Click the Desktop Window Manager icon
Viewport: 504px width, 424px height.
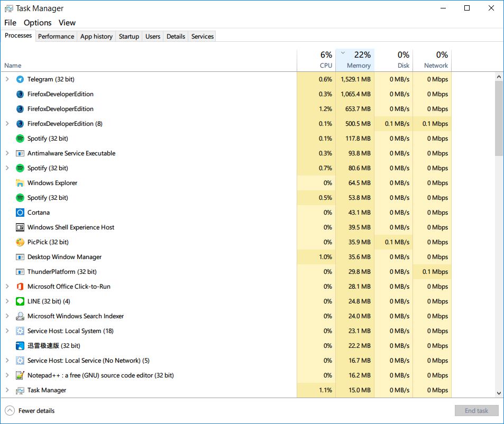point(20,257)
